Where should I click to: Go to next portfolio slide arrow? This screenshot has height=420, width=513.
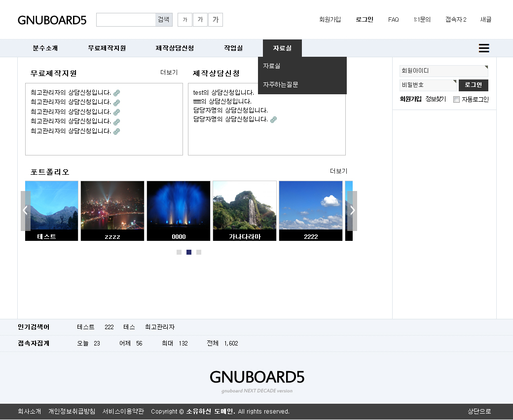[352, 211]
